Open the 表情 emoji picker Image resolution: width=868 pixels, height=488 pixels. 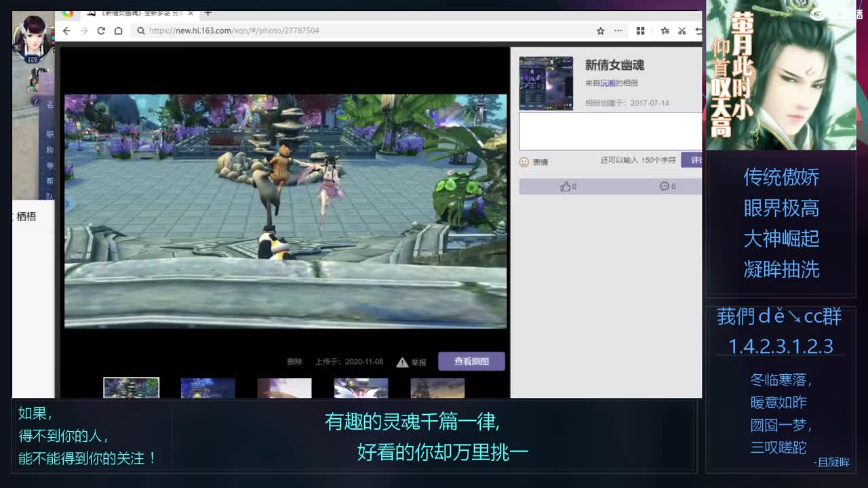click(534, 162)
